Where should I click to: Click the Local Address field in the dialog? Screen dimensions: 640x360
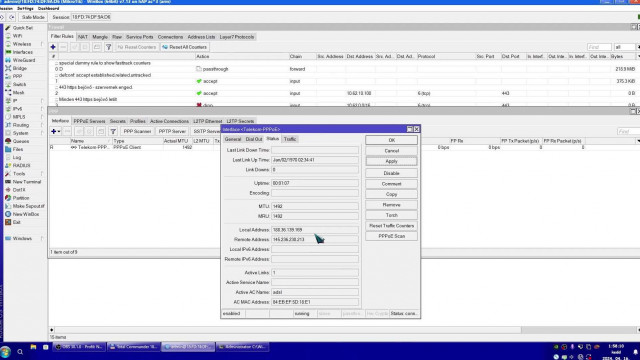315,230
